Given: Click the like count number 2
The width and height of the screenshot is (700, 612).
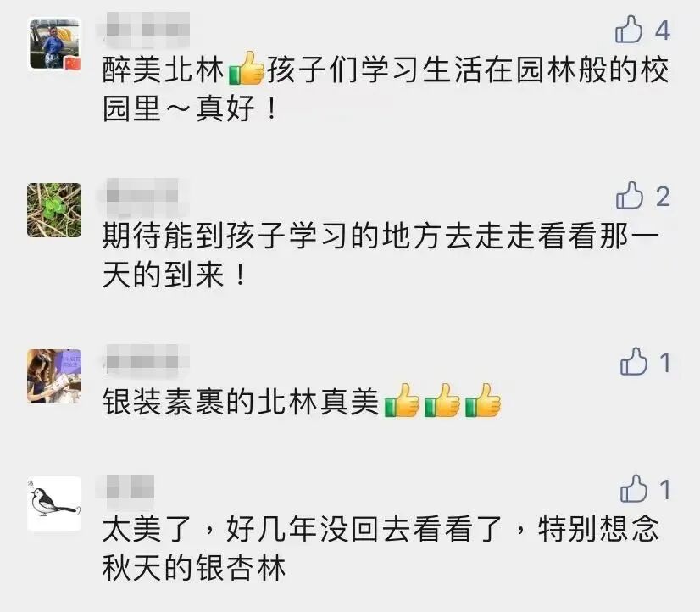Looking at the screenshot, I should click(663, 197).
